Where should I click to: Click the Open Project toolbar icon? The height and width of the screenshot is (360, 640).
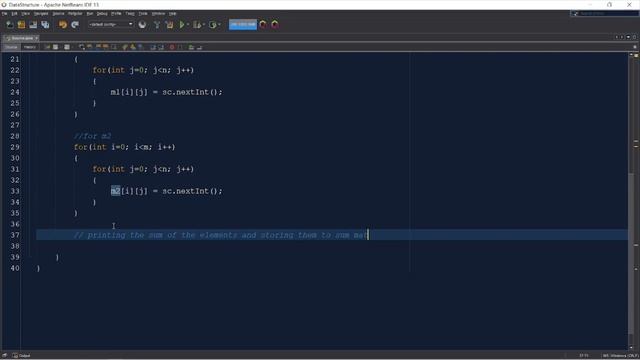[x=33, y=25]
